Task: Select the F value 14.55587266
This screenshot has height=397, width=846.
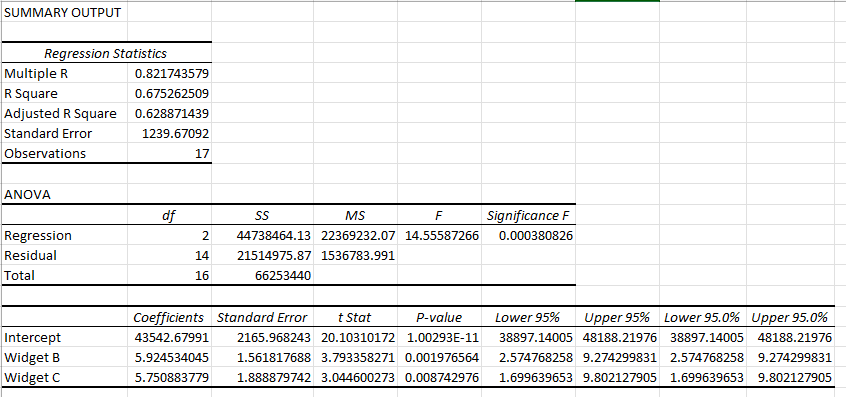Action: [x=439, y=236]
